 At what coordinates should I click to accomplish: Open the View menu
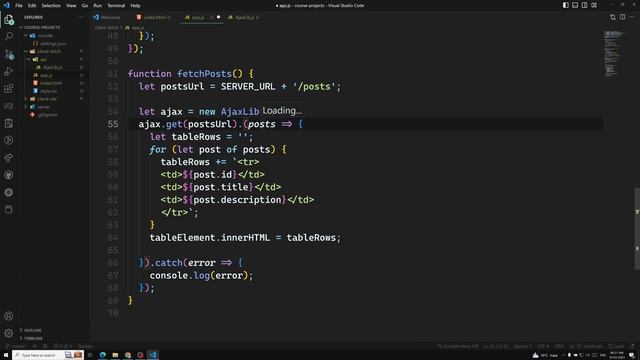pos(71,6)
